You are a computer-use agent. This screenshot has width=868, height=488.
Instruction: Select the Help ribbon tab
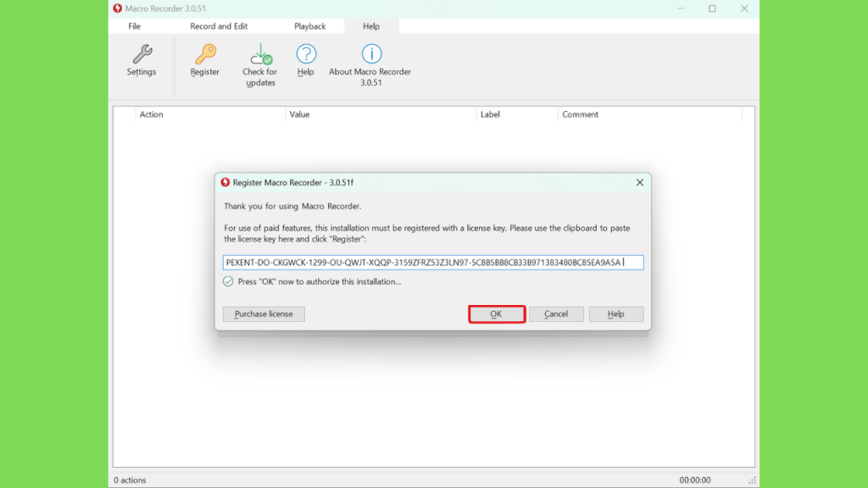coord(371,26)
